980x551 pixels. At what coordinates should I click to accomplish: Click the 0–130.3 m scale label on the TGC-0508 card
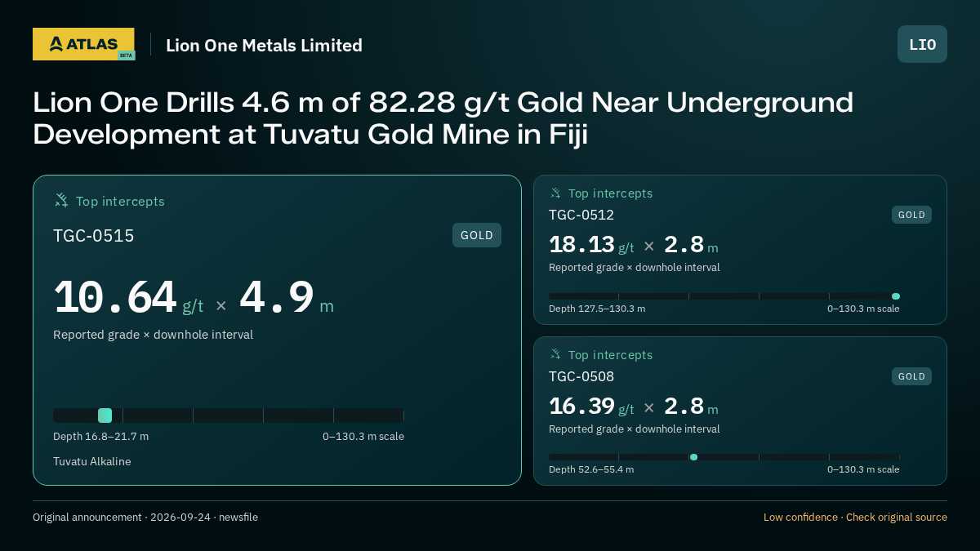[863, 469]
